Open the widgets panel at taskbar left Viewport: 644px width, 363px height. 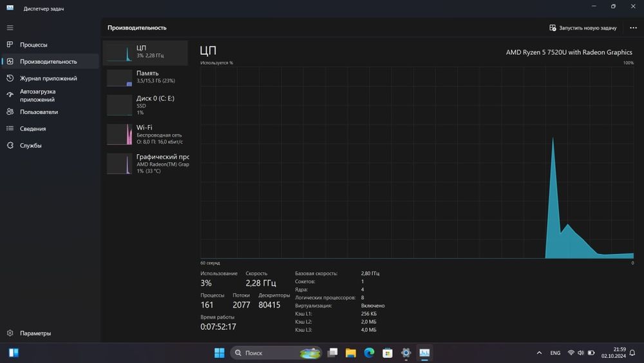[14, 353]
